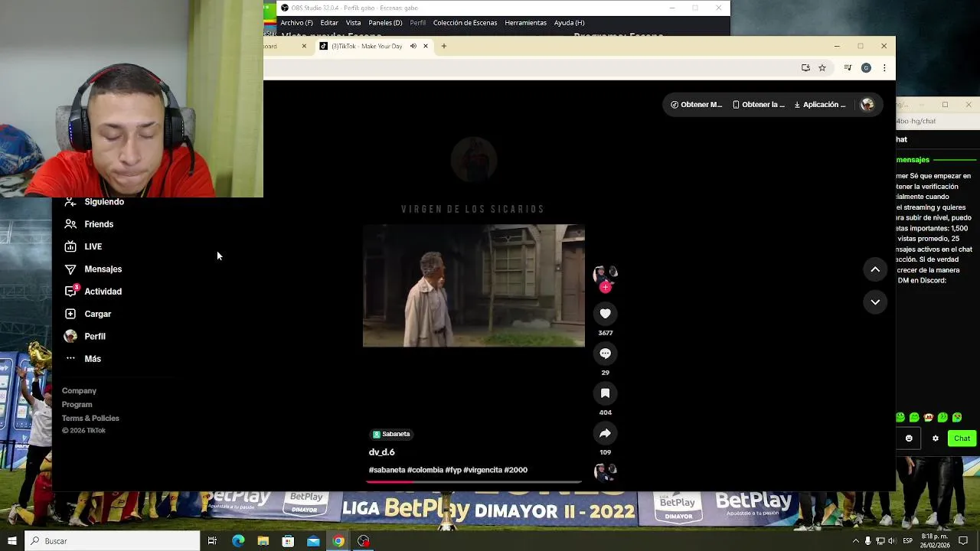The image size is (980, 551).
Task: Open Vista menu in OBS Studio
Action: pos(353,23)
